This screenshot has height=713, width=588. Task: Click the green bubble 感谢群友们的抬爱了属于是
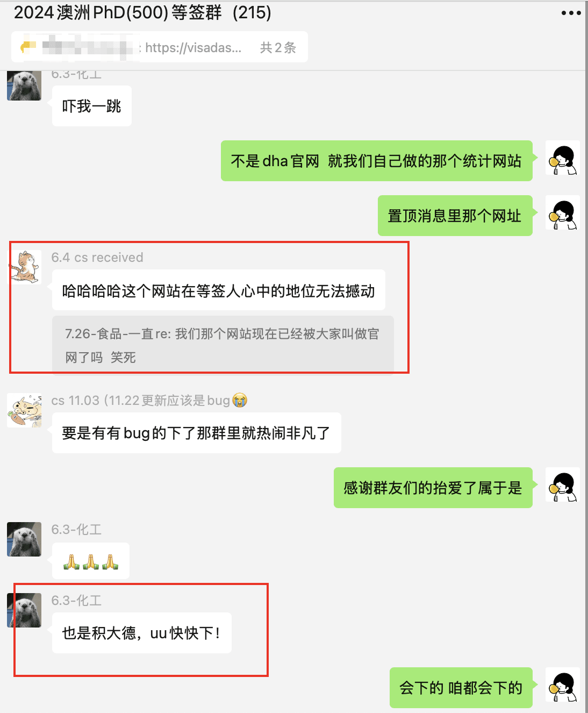(433, 488)
